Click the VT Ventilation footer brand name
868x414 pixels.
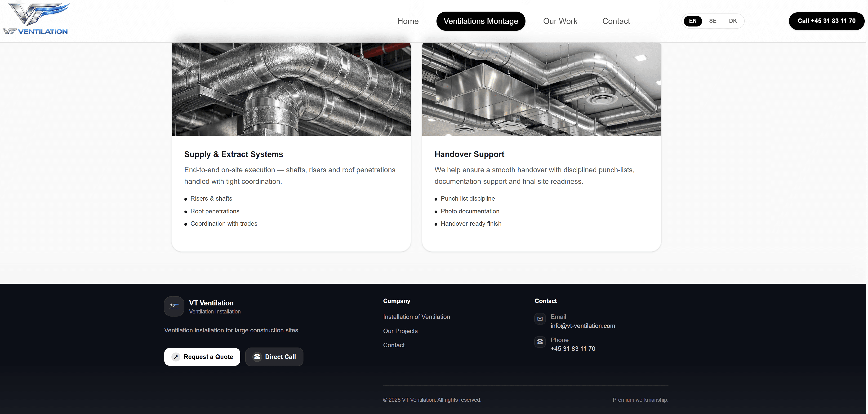(x=211, y=303)
